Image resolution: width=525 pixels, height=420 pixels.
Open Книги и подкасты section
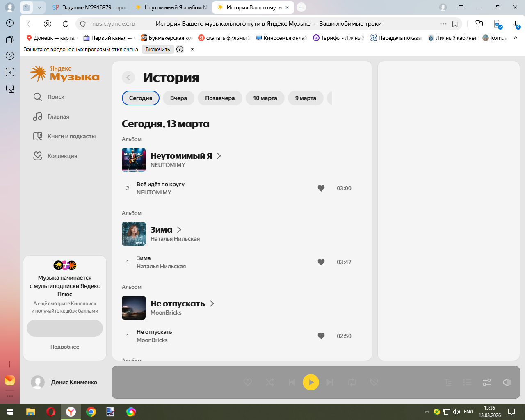coord(65,136)
